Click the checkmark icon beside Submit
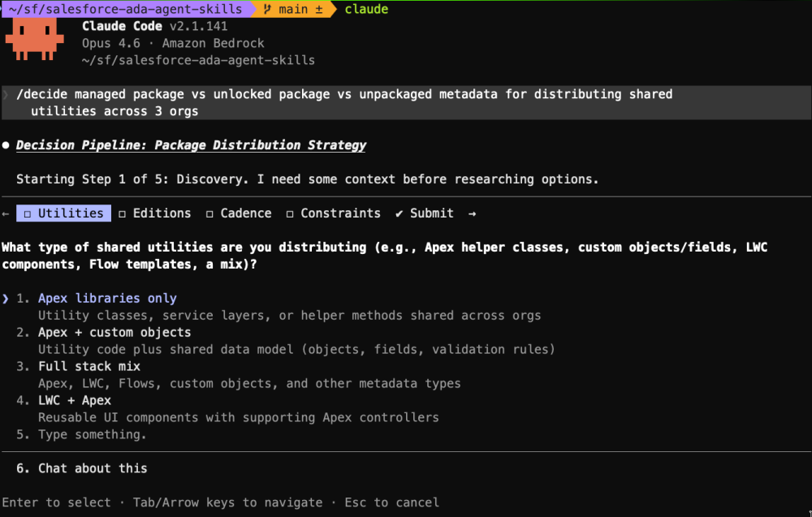Image resolution: width=812 pixels, height=517 pixels. pos(399,213)
